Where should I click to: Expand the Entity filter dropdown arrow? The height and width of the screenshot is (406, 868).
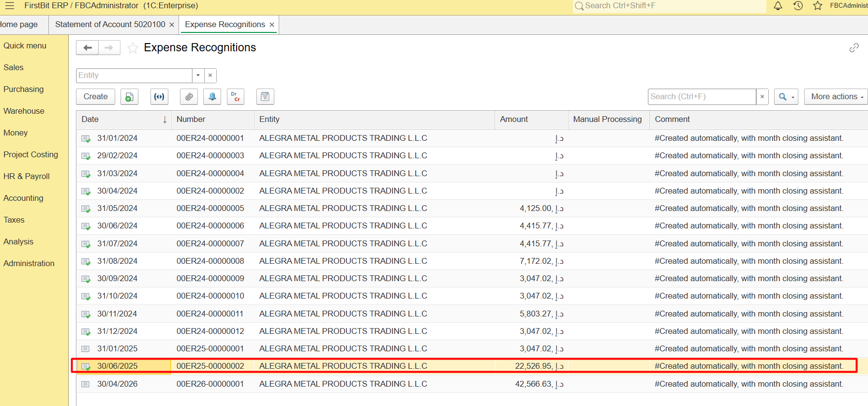(198, 75)
